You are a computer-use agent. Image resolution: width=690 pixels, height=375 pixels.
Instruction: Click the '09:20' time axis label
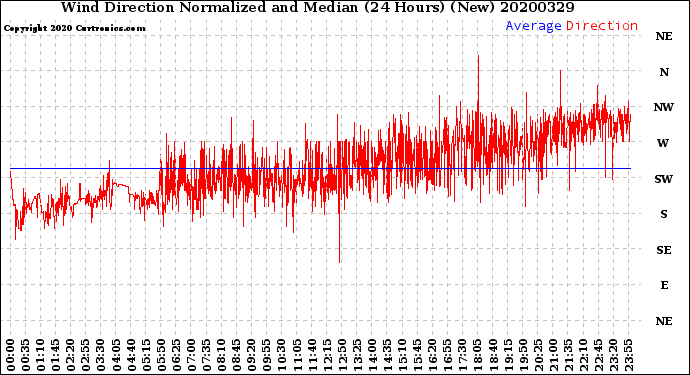click(251, 355)
